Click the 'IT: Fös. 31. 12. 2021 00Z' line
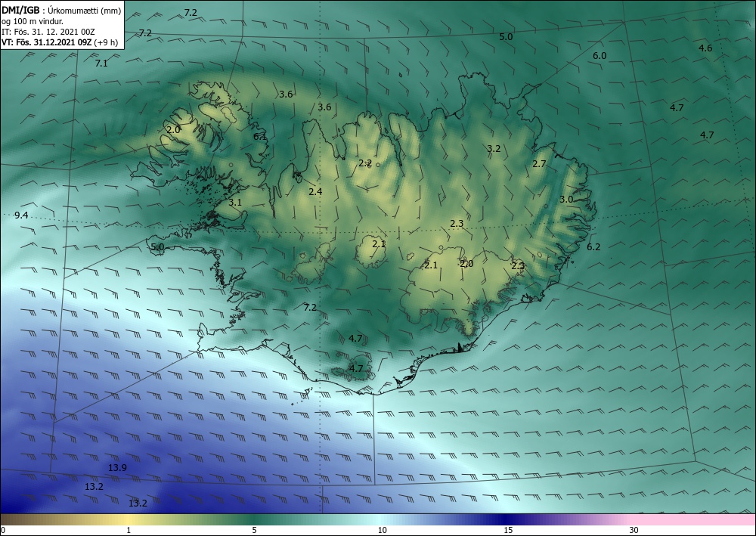Screen dimensions: 756x536 tap(48, 32)
